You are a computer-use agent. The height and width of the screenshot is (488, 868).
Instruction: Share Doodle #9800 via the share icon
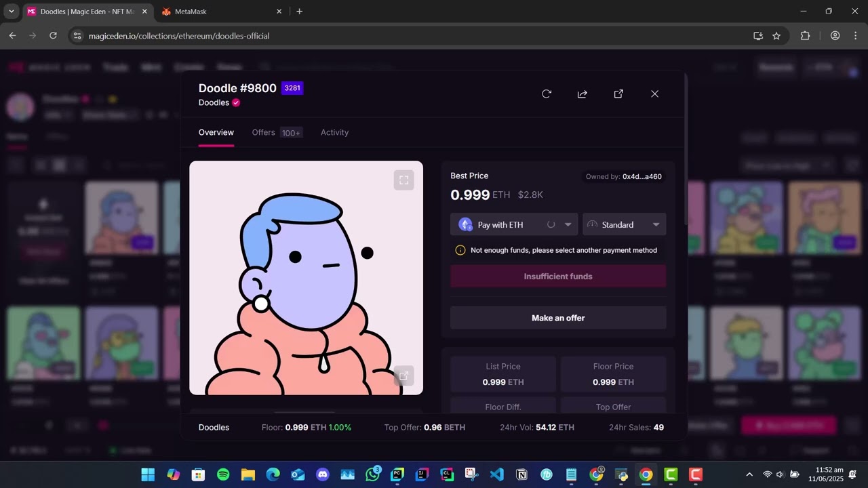pyautogui.click(x=583, y=94)
